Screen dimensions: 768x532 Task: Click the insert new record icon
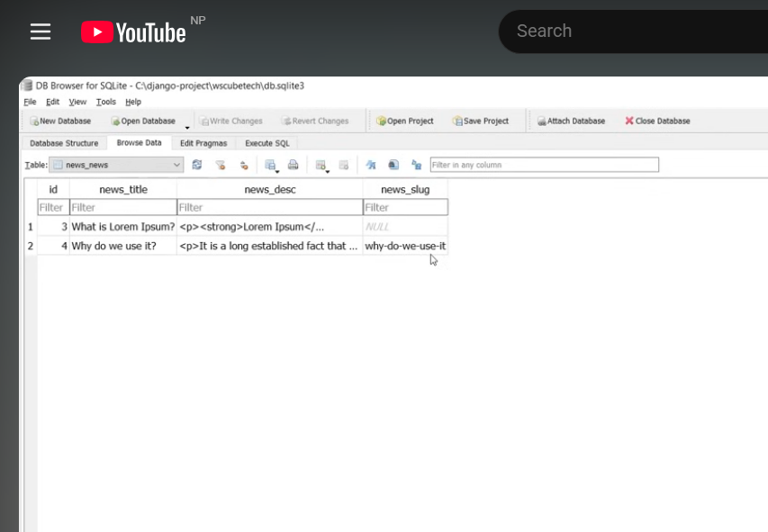(321, 165)
